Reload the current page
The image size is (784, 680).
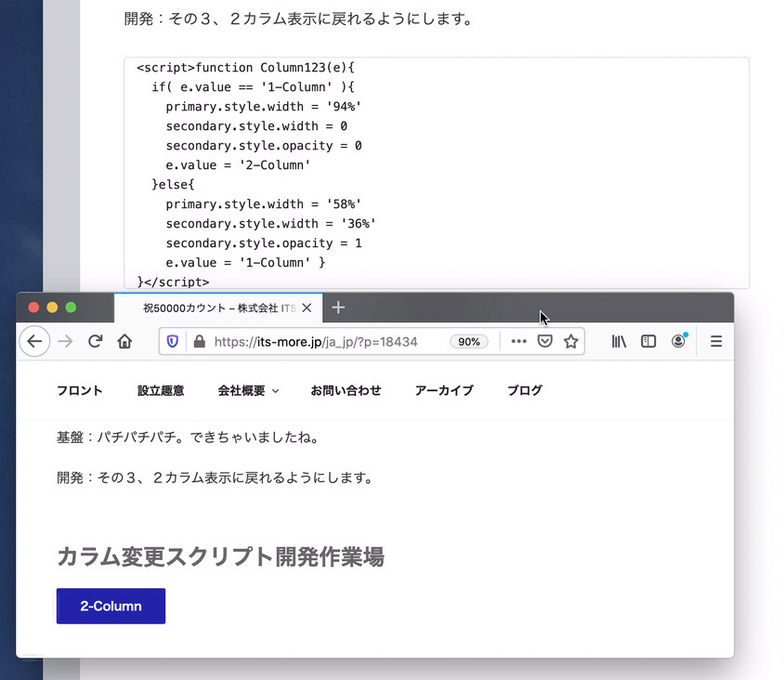95,341
